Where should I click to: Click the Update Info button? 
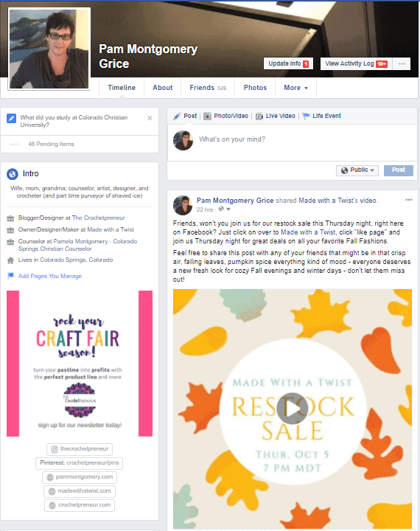288,63
